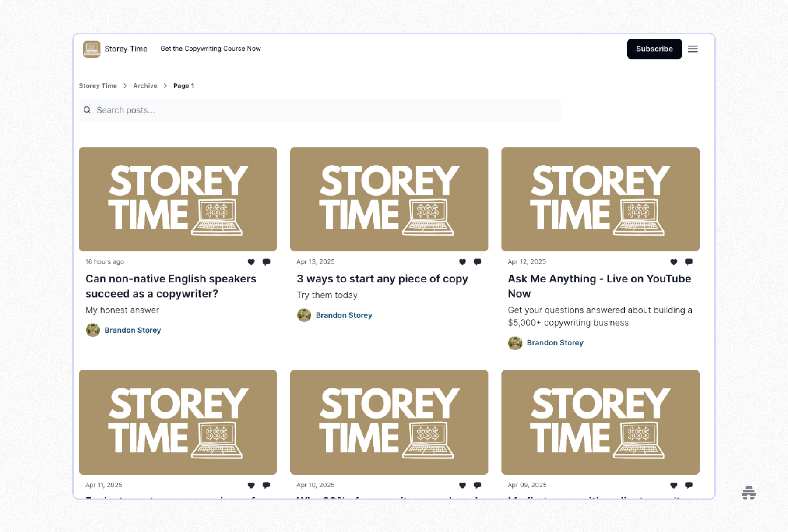Click the comment icon on the non-native speakers post
The height and width of the screenshot is (532, 788).
tap(266, 262)
